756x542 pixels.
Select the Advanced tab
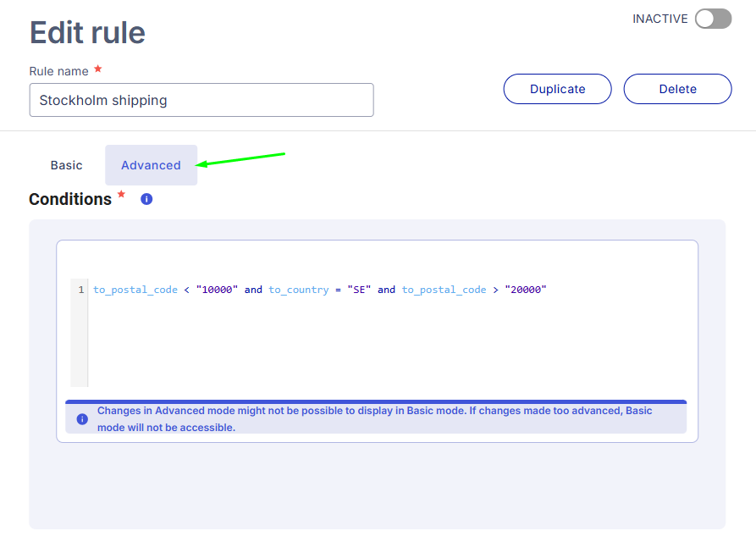[151, 165]
